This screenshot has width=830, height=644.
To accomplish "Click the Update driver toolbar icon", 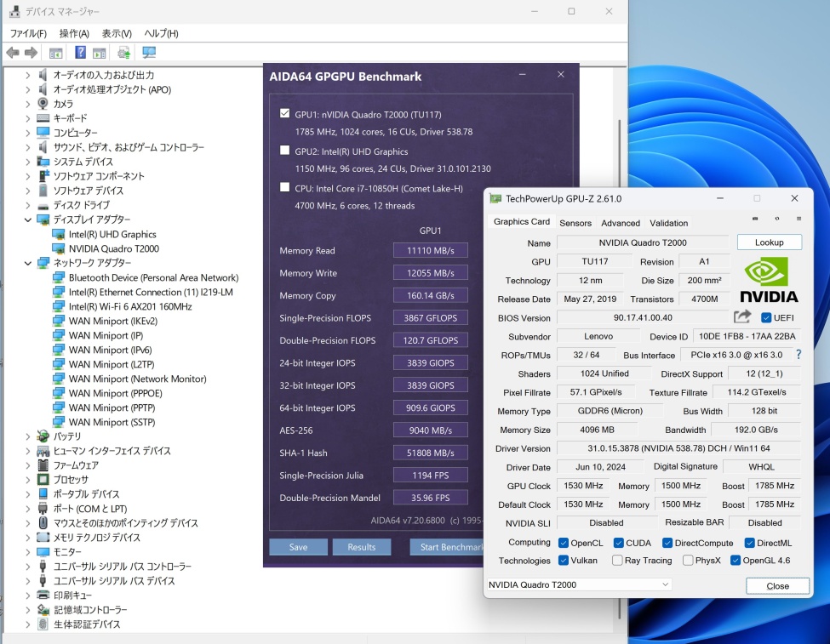I will pos(124,53).
